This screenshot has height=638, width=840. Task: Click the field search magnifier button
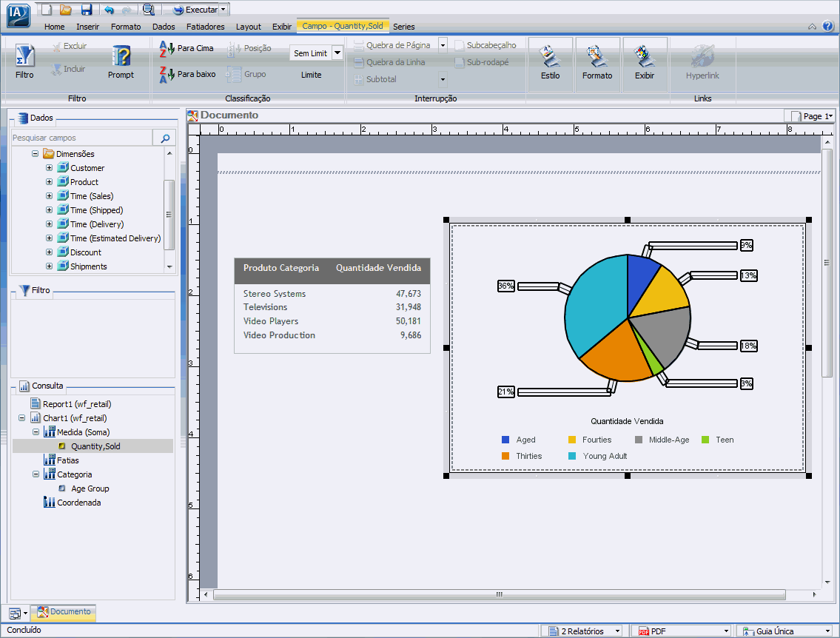165,138
